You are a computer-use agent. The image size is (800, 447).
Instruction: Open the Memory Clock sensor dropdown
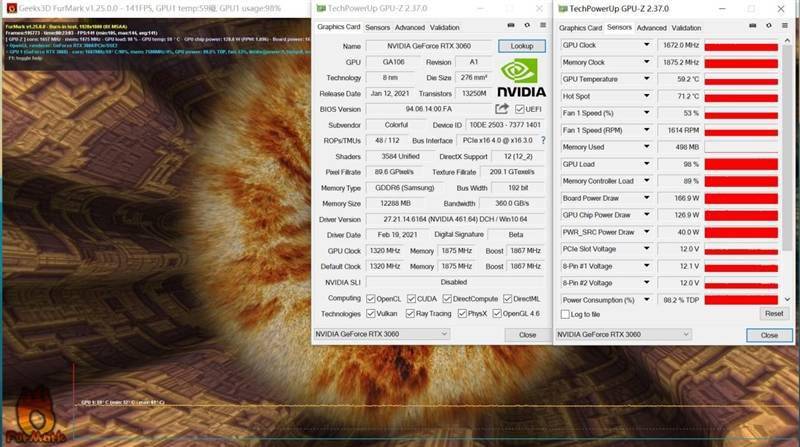pyautogui.click(x=646, y=62)
